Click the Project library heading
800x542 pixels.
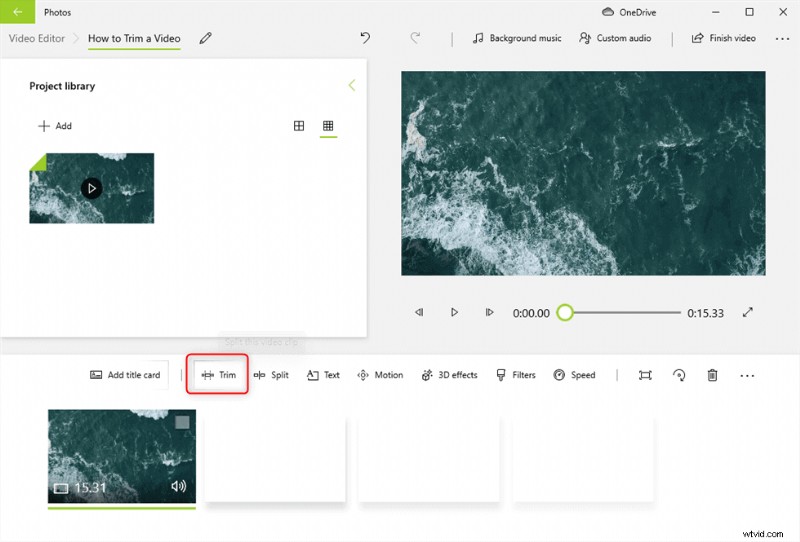[x=62, y=86]
